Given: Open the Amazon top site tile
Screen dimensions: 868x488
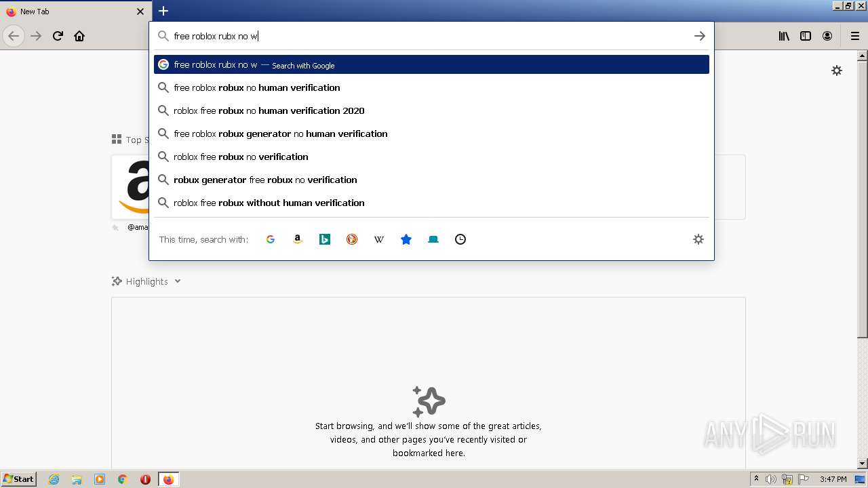Looking at the screenshot, I should point(130,187).
